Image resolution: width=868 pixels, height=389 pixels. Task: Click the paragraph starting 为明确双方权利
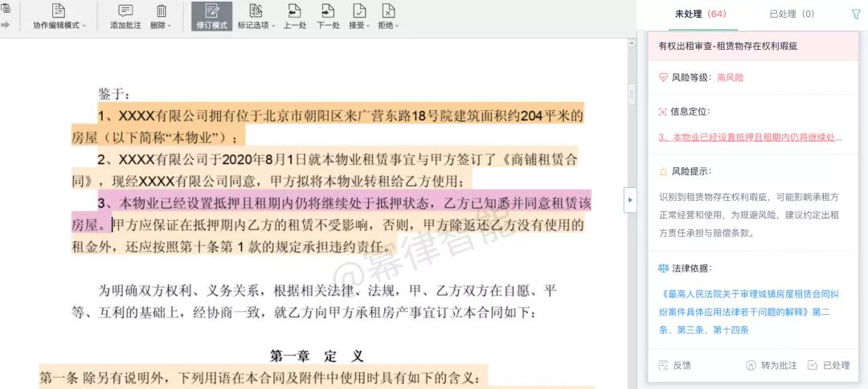pos(314,301)
